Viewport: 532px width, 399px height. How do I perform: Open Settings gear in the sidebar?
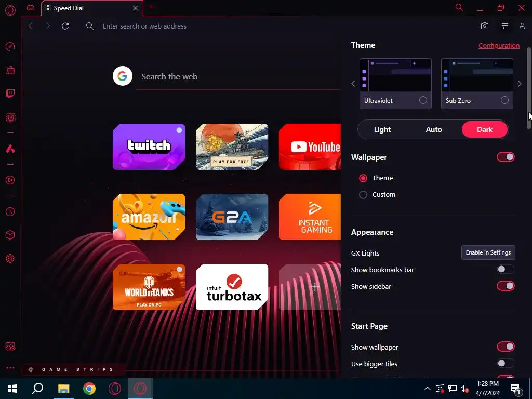(10, 259)
